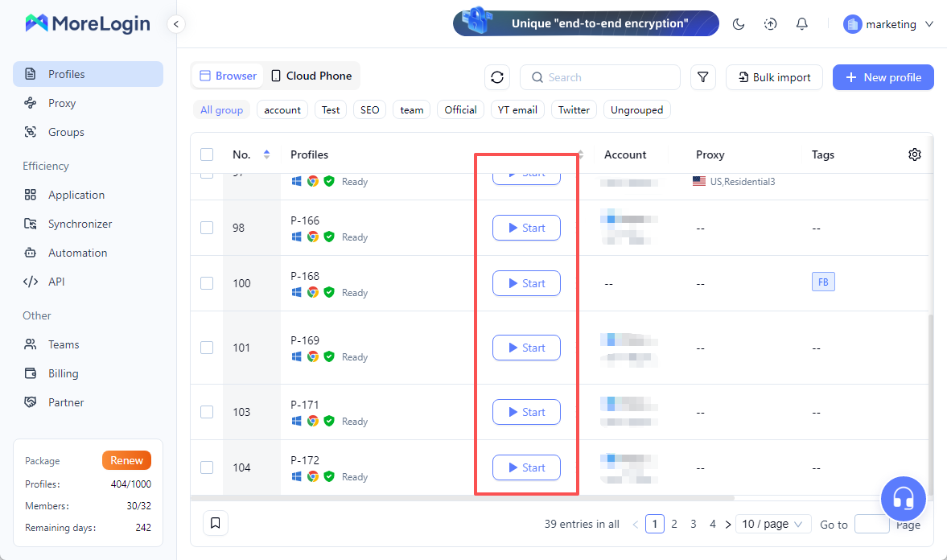Click the refresh profiles list icon
Viewport: 947px width, 560px height.
click(497, 77)
